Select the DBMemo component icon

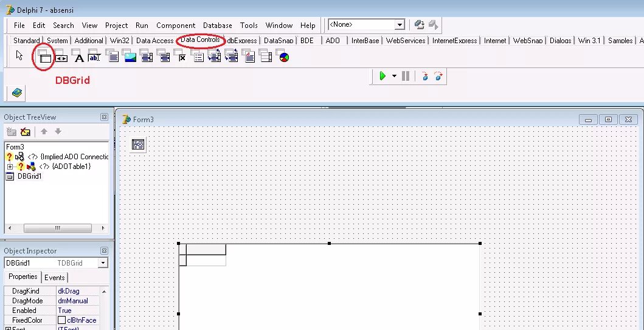pyautogui.click(x=112, y=57)
